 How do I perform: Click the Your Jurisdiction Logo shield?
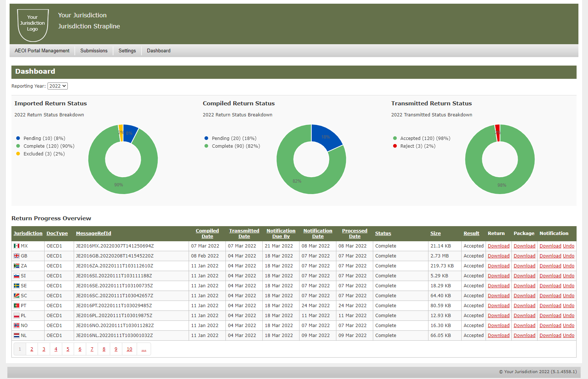click(33, 25)
